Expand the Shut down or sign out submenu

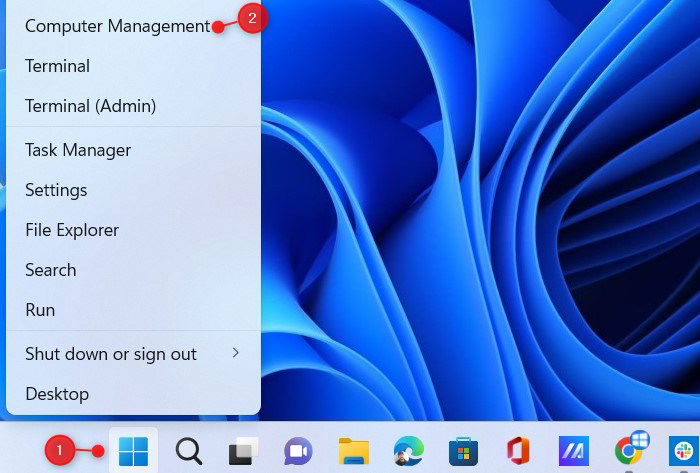133,354
